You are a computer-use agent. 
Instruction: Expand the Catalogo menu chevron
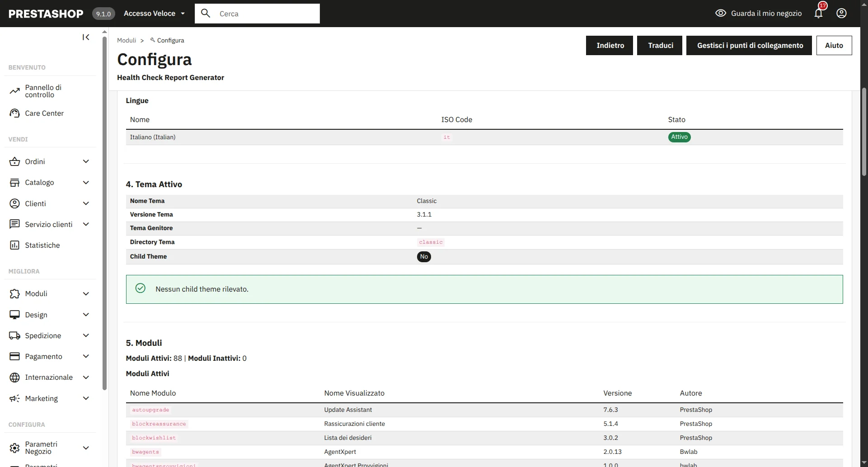86,182
